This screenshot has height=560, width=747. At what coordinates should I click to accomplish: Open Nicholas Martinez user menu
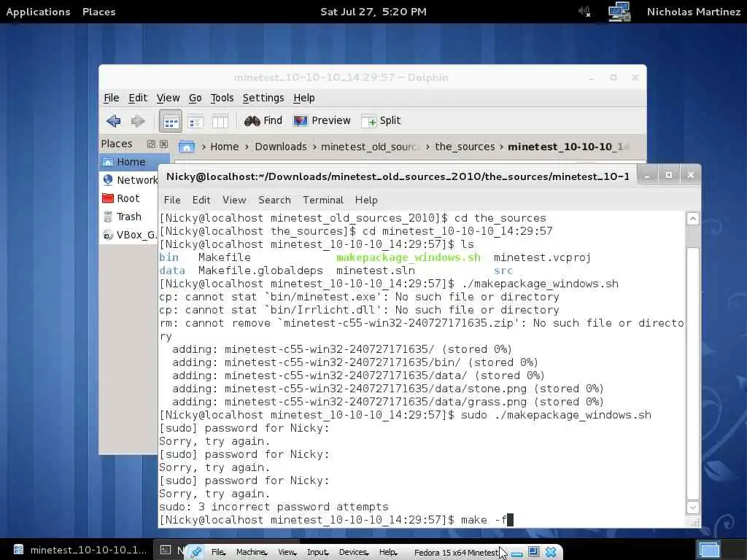[694, 12]
